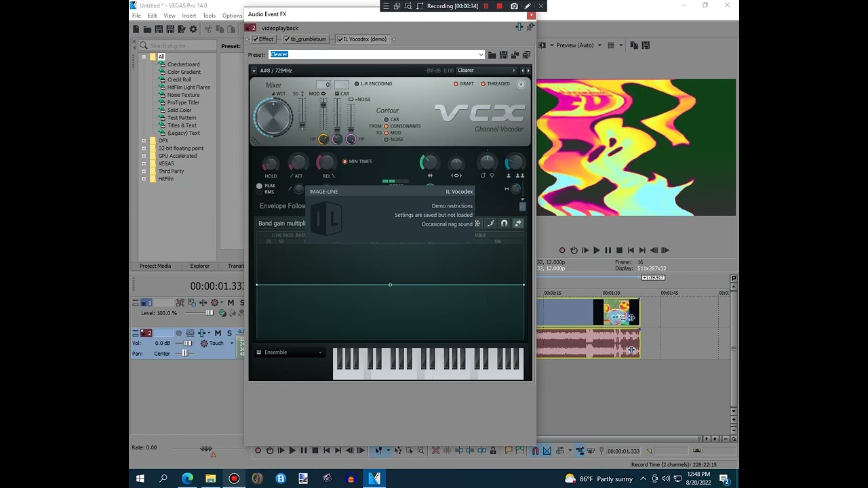Open the Vocodex menu arrow beside A#8 / 7284Hz
Screen dimensions: 868x488
pos(254,70)
